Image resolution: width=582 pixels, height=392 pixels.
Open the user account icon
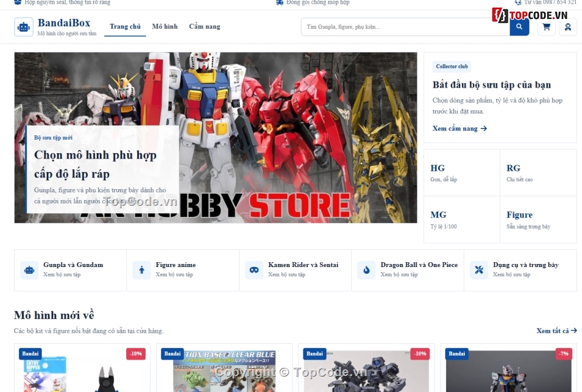pyautogui.click(x=568, y=27)
